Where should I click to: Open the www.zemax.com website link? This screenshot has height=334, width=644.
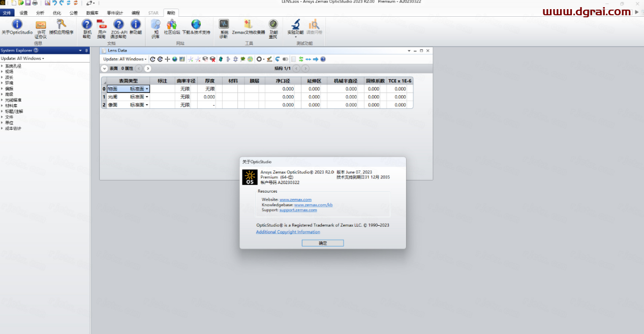(x=295, y=200)
